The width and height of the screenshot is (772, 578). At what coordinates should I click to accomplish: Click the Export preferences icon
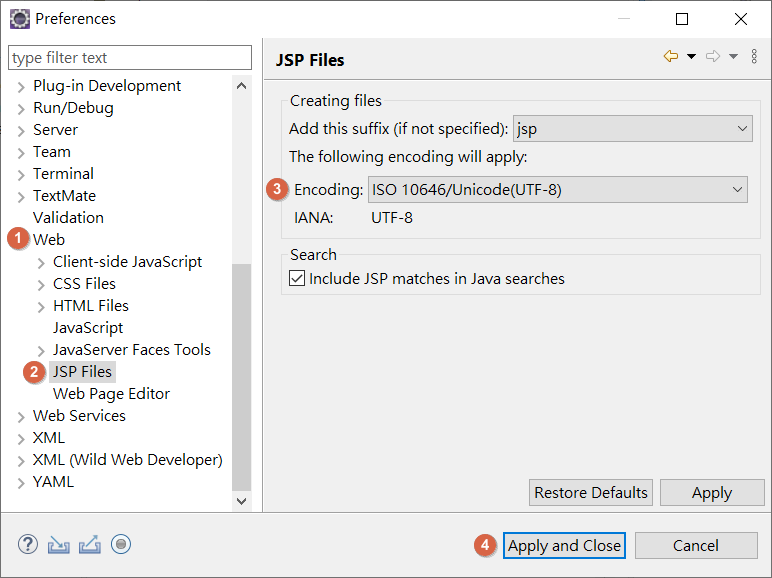(90, 545)
